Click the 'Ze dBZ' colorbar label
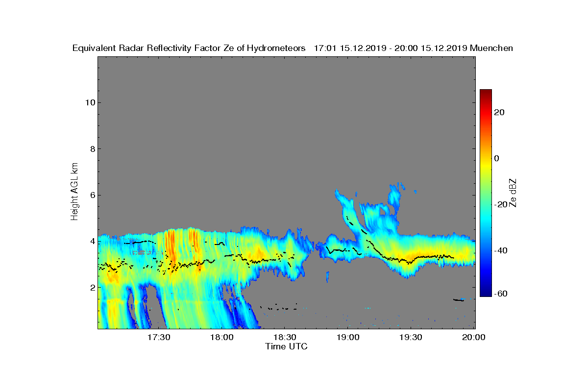 [513, 193]
